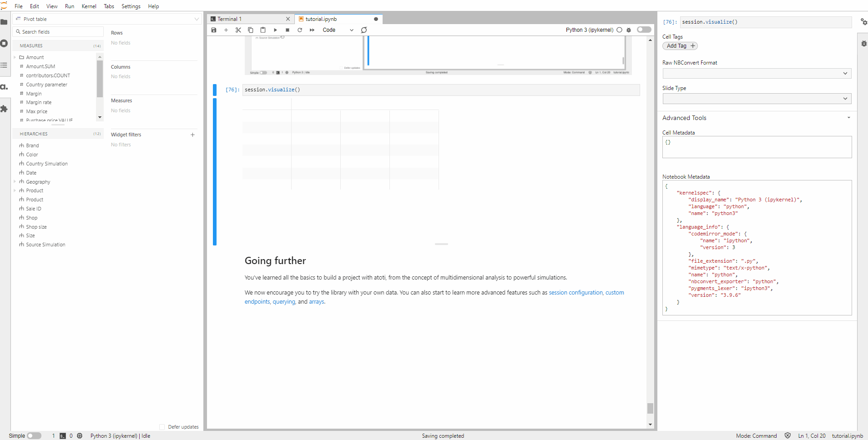The height and width of the screenshot is (440, 868).
Task: Open the Kernel menu
Action: 89,6
